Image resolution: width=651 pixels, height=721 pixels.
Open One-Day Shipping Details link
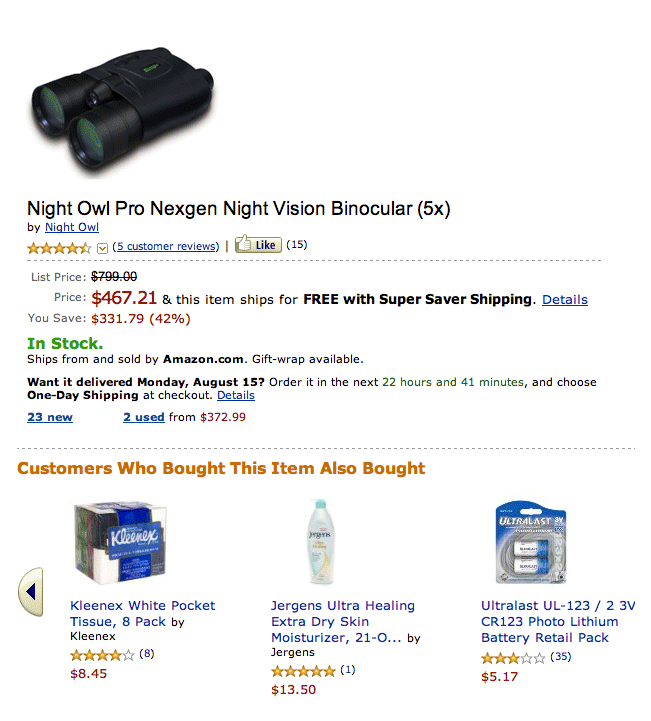236,395
